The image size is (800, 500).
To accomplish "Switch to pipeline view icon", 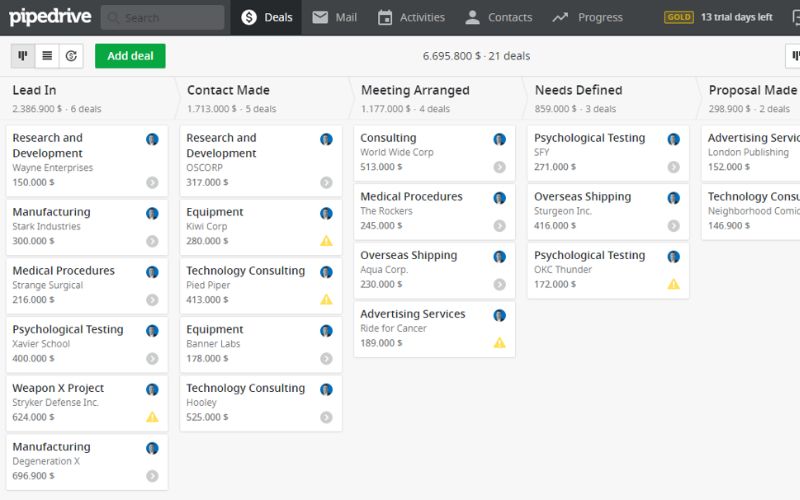I will (x=23, y=56).
